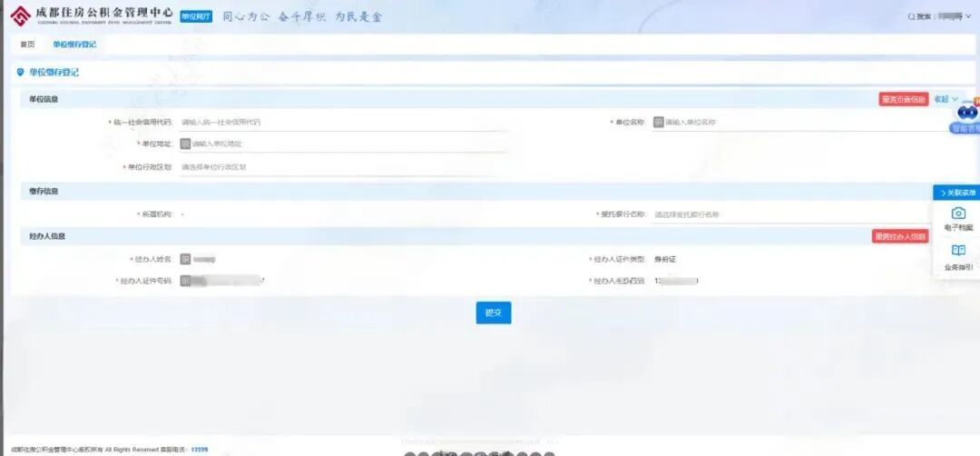
Task: Open the 首页 tab
Action: 27,45
